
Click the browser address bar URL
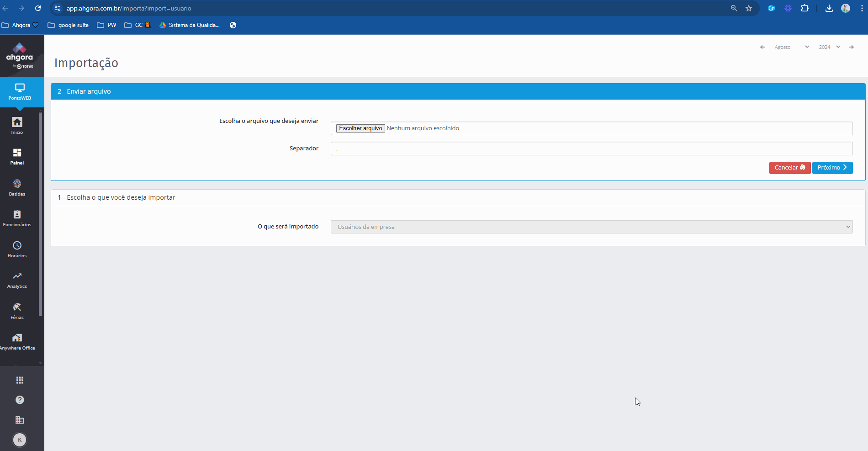[129, 8]
